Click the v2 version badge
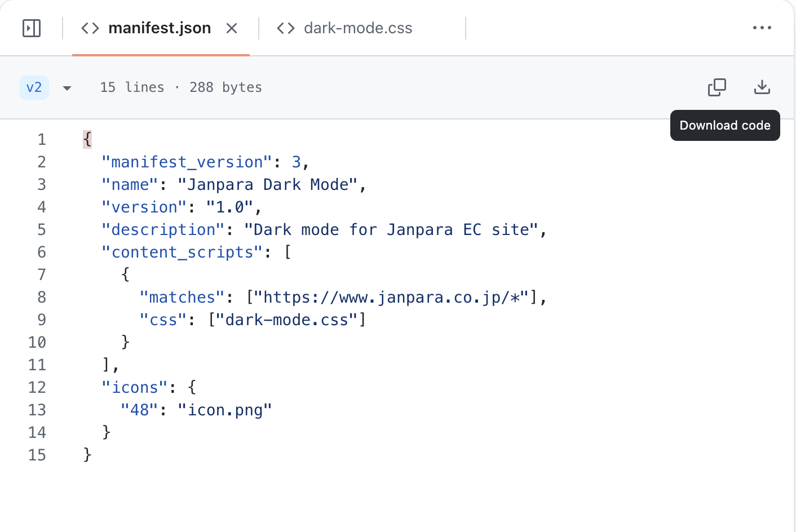This screenshot has height=532, width=796. [34, 87]
